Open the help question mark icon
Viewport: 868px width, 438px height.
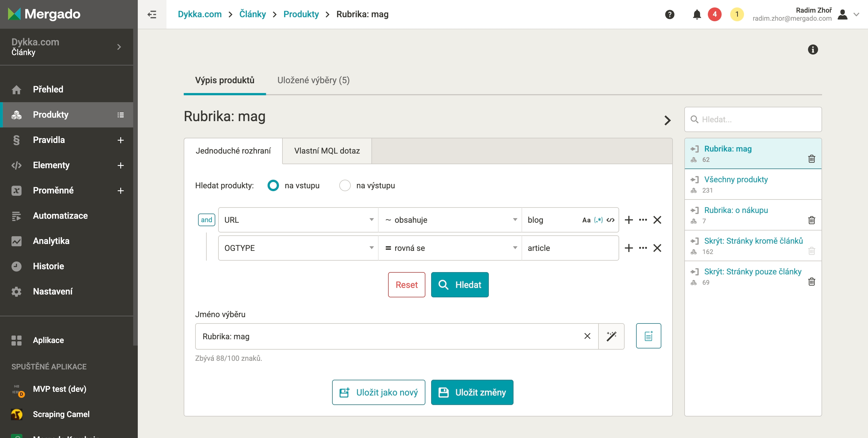point(670,14)
